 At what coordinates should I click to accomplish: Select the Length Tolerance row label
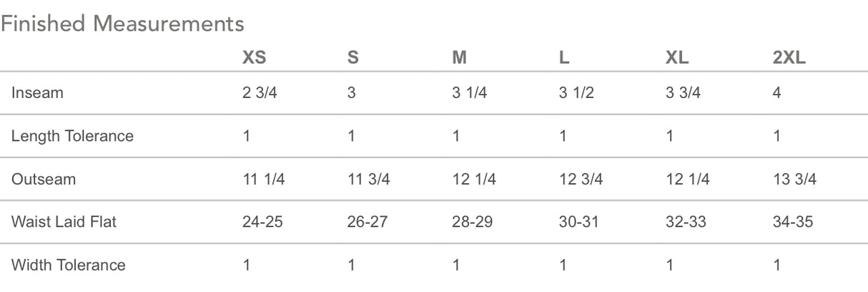[72, 136]
